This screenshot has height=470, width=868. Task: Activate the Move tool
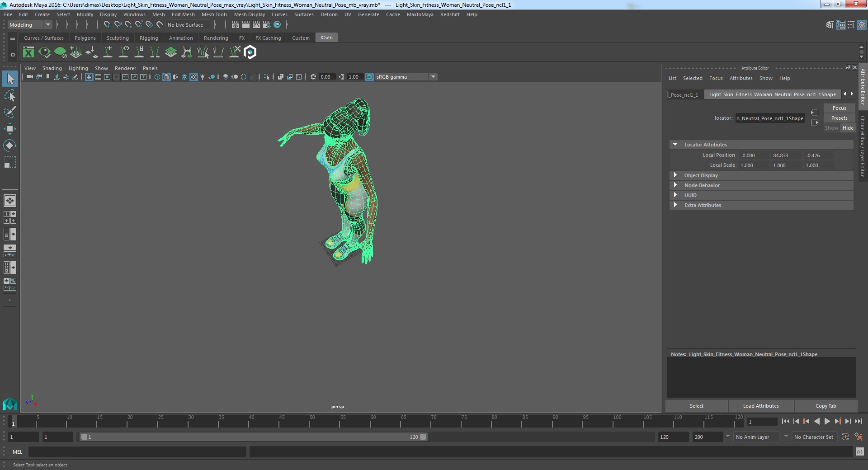point(9,129)
